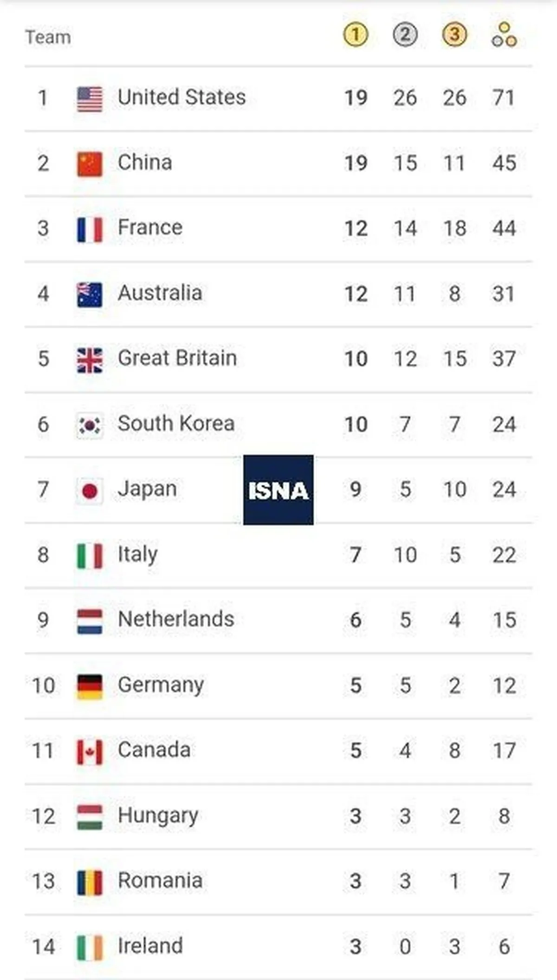Select the Ireland team name
This screenshot has height=980, width=557.
click(150, 946)
